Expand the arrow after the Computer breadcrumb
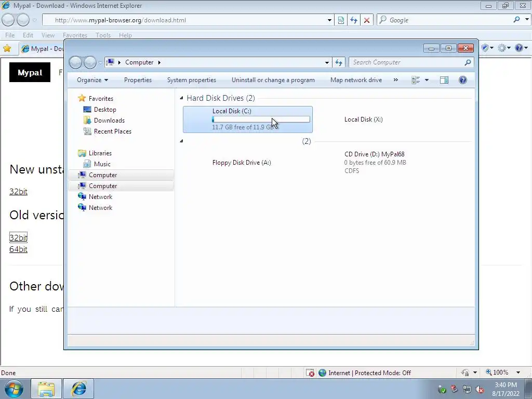532x399 pixels. click(159, 62)
